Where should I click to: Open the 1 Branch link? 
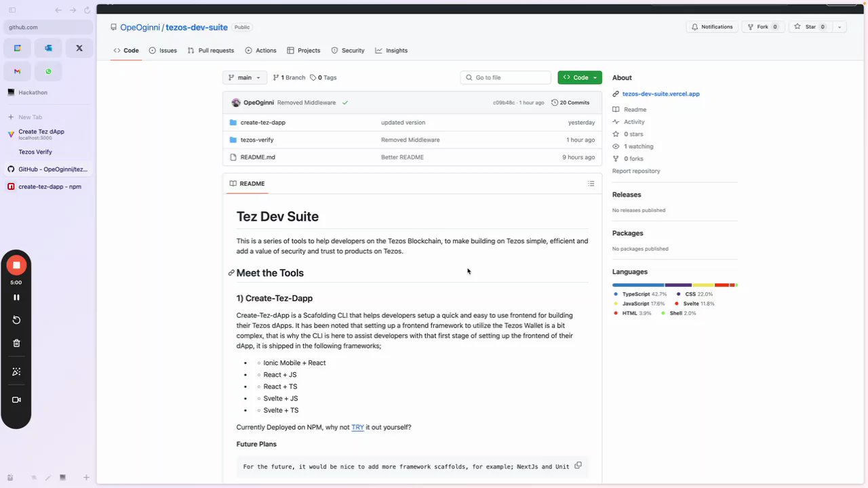click(x=290, y=78)
